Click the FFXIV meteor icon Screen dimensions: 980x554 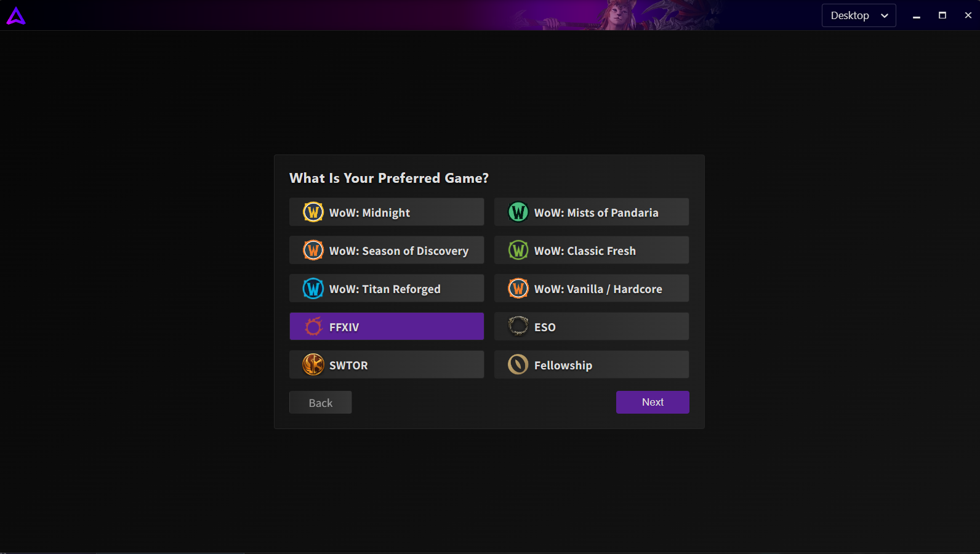point(313,327)
